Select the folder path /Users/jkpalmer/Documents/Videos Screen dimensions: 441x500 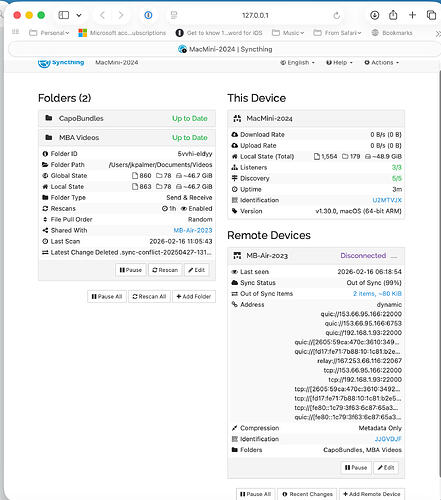160,165
